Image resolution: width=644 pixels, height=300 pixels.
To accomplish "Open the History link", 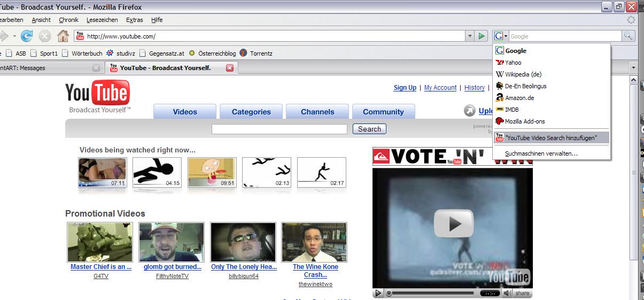I will (x=475, y=88).
